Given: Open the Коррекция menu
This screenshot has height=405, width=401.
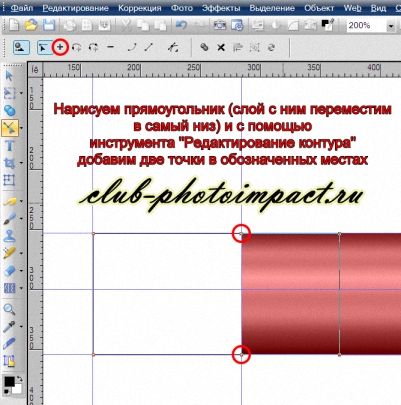Looking at the screenshot, I should [140, 8].
